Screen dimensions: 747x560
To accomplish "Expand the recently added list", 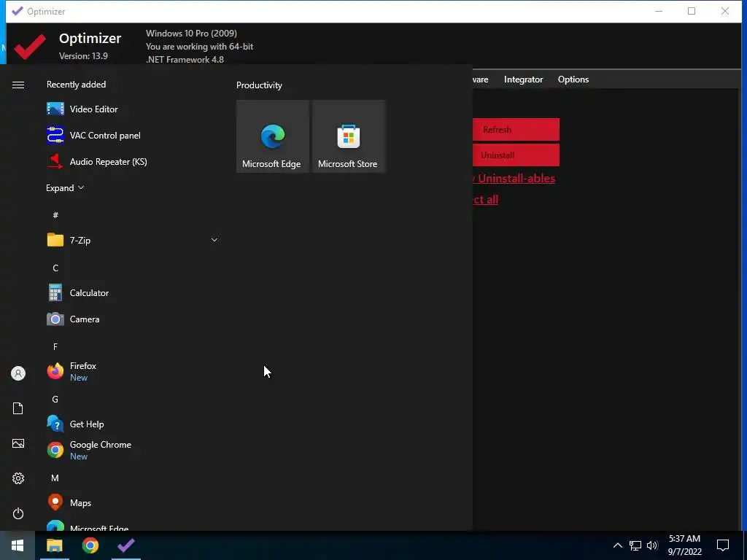I will (65, 188).
